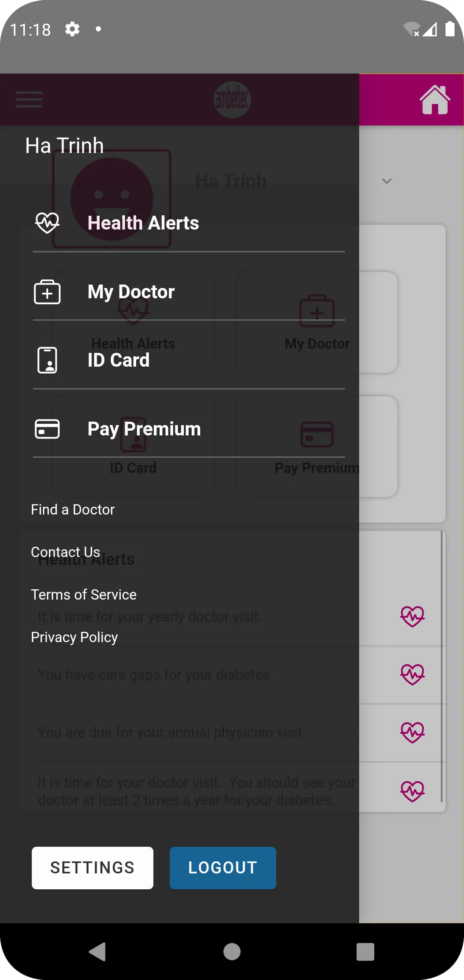Tap the heart icon next to the yearly doctor visit alert
The image size is (464, 980).
click(x=412, y=616)
